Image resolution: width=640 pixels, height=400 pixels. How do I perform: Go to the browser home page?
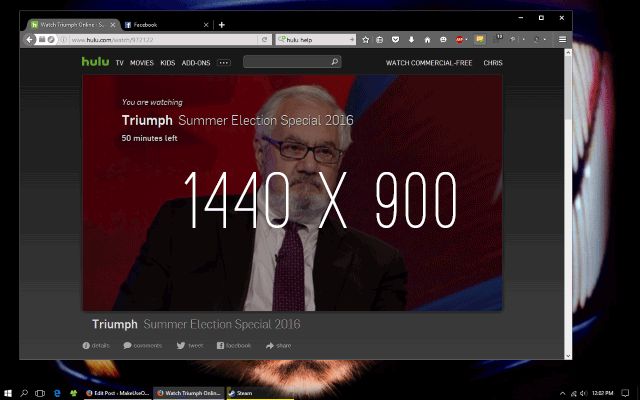tap(427, 40)
